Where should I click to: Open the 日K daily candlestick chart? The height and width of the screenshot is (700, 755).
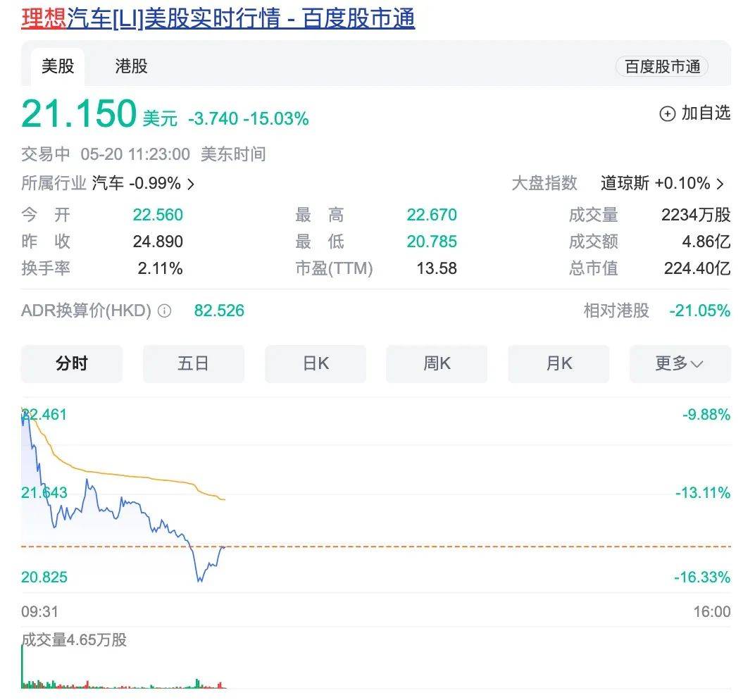(316, 363)
